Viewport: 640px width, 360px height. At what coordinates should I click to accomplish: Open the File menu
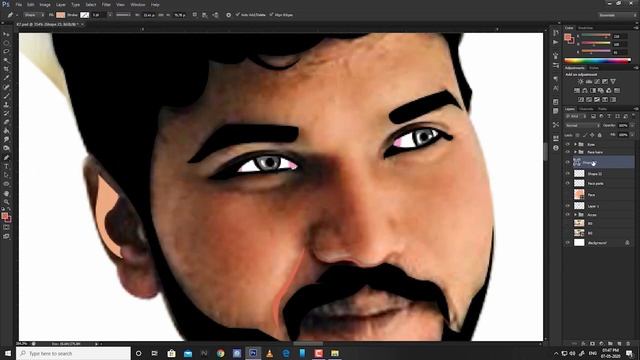(18, 4)
